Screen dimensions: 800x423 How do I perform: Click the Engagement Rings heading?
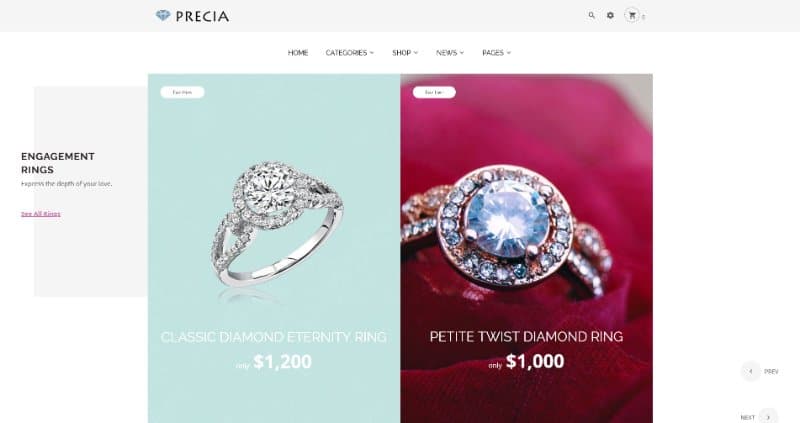58,163
